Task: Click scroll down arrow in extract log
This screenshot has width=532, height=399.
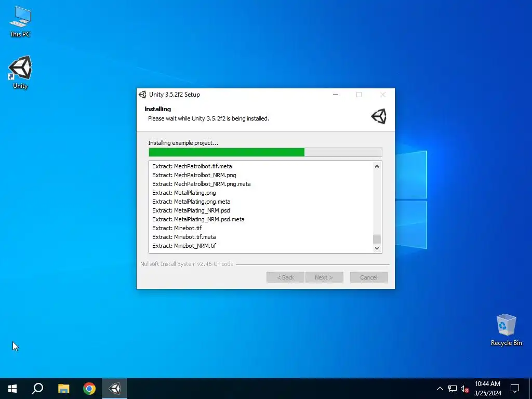Action: pos(377,248)
